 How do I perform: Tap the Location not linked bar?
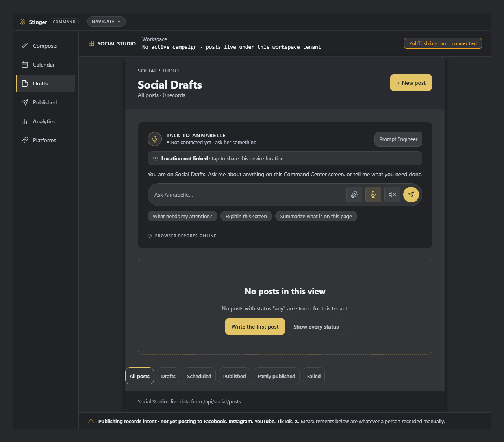click(285, 158)
